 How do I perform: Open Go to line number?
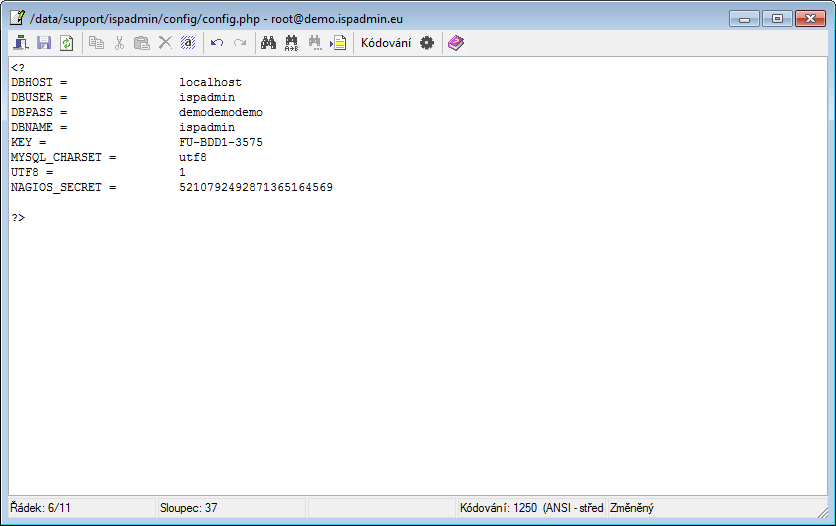338,43
